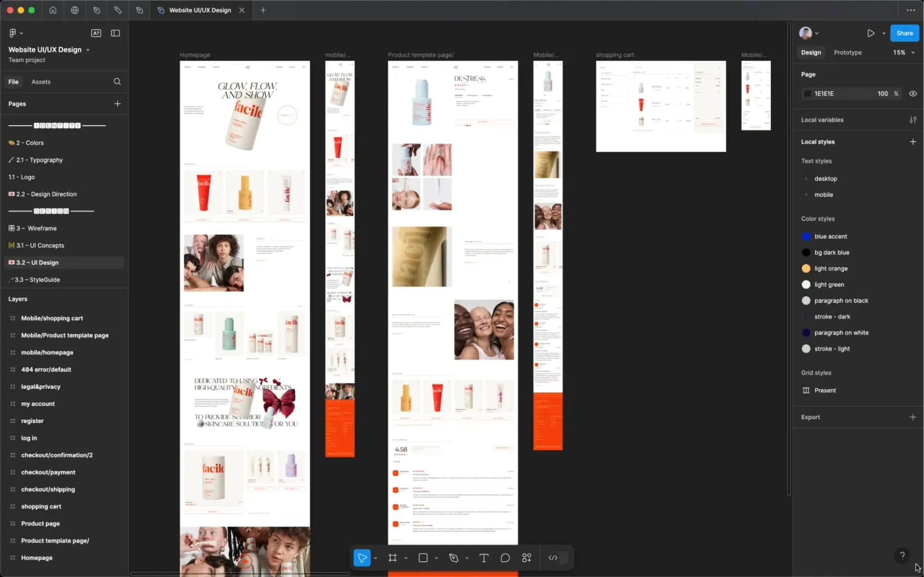
Task: Go to the home tab icon
Action: pos(53,10)
